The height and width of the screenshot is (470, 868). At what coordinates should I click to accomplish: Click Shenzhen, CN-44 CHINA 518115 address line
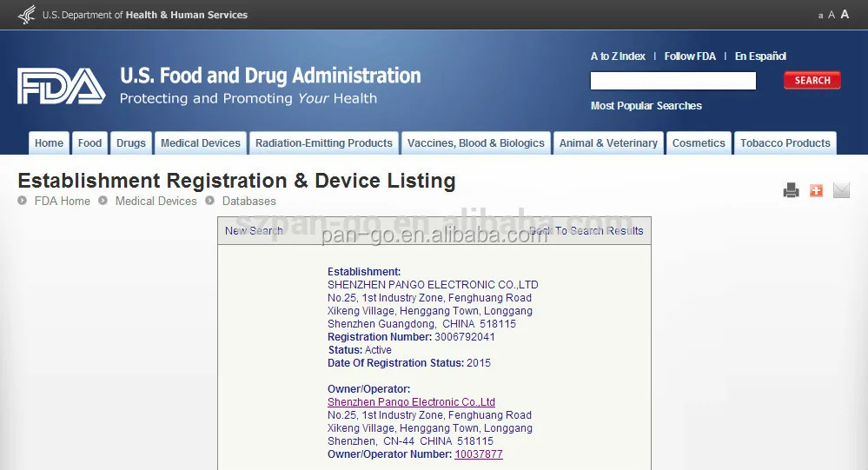[410, 441]
